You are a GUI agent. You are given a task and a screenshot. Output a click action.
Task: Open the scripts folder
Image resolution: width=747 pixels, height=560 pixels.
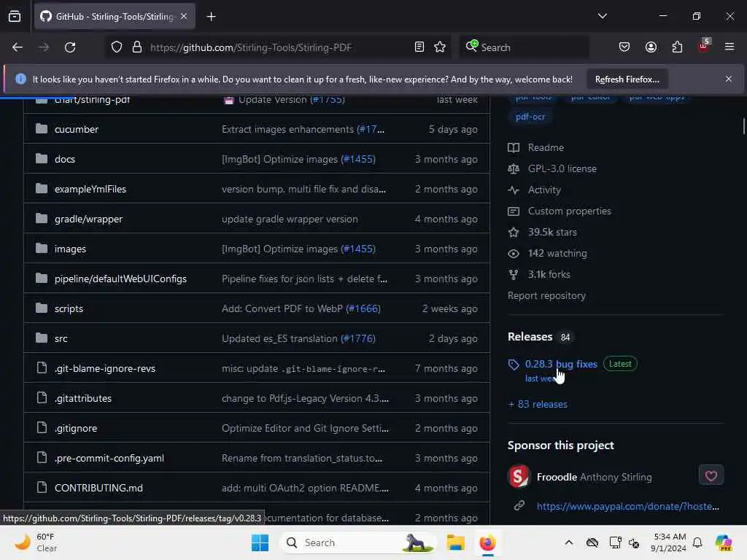point(69,308)
